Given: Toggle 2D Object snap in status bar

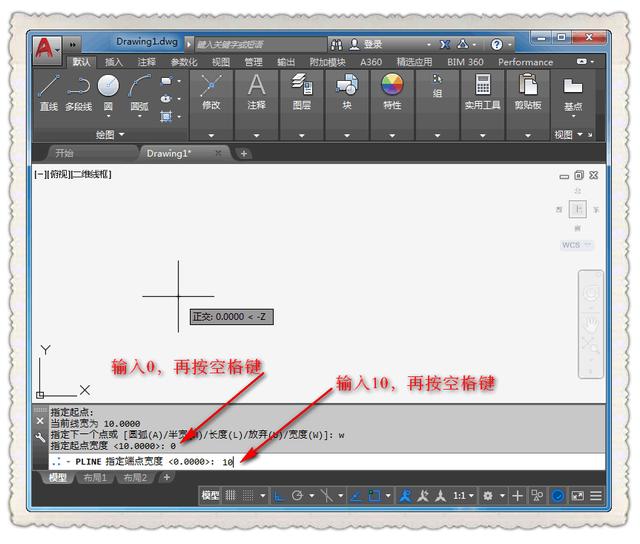Looking at the screenshot, I should [374, 496].
